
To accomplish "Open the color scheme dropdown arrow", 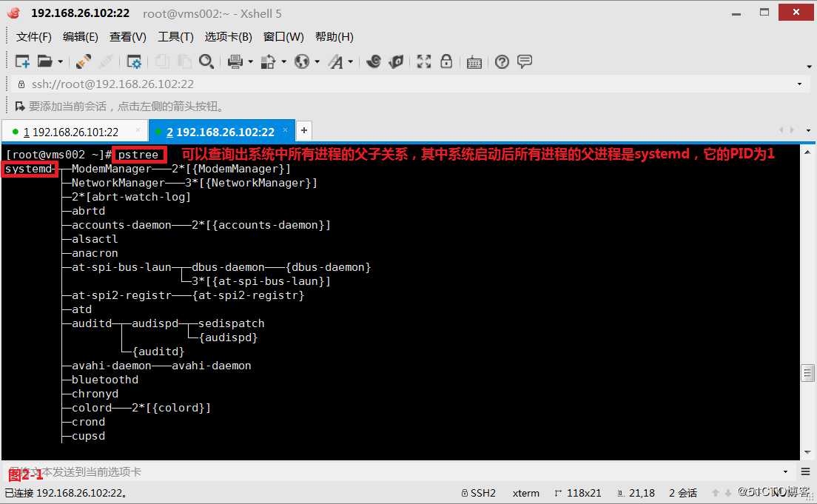I will (284, 61).
